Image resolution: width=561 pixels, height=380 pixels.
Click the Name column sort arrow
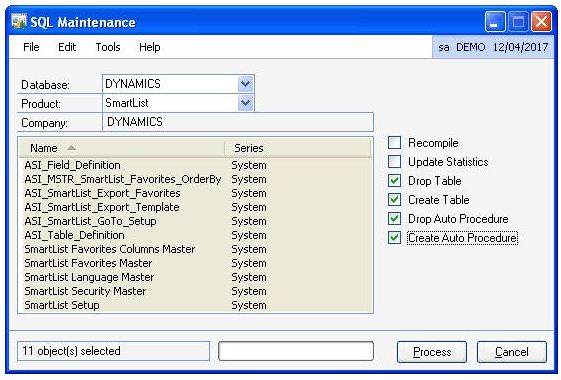pyautogui.click(x=71, y=148)
